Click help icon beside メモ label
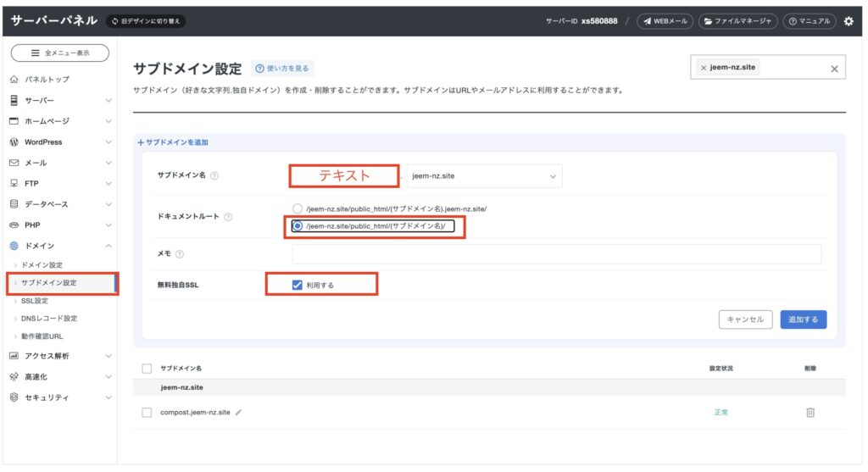The width and height of the screenshot is (868, 472). 180,254
